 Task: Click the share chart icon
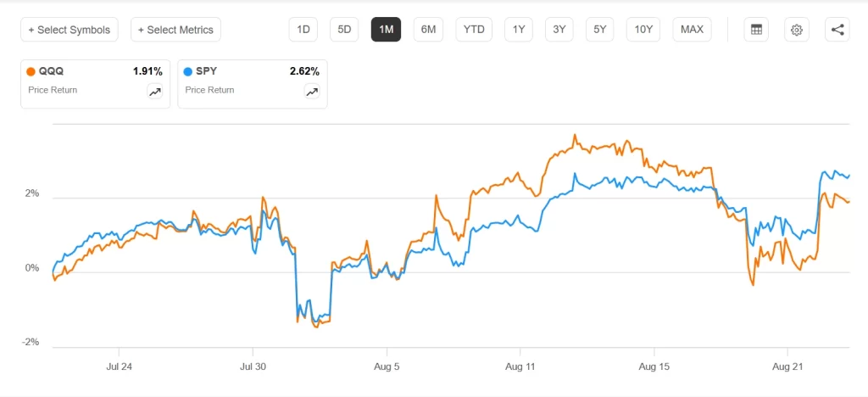[837, 30]
